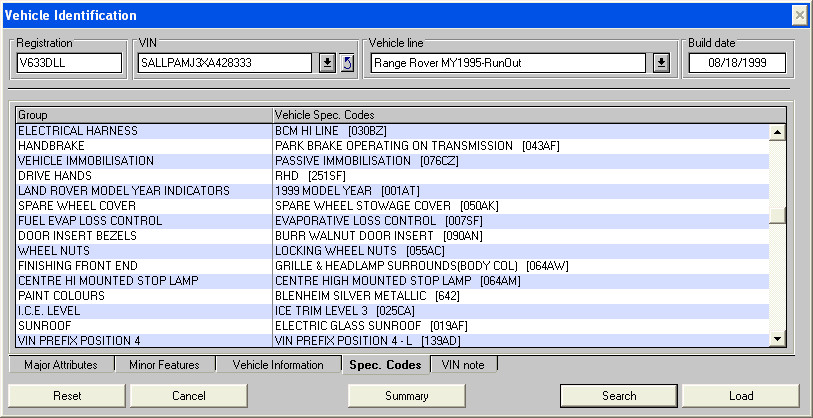Image resolution: width=813 pixels, height=418 pixels.
Task: Select the HANDBRAKE row
Action: point(392,146)
